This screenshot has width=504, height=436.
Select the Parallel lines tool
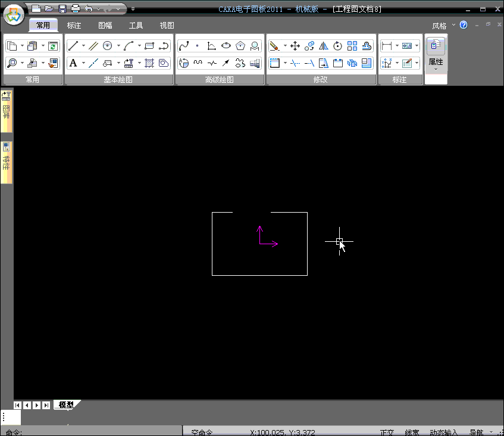tap(93, 46)
